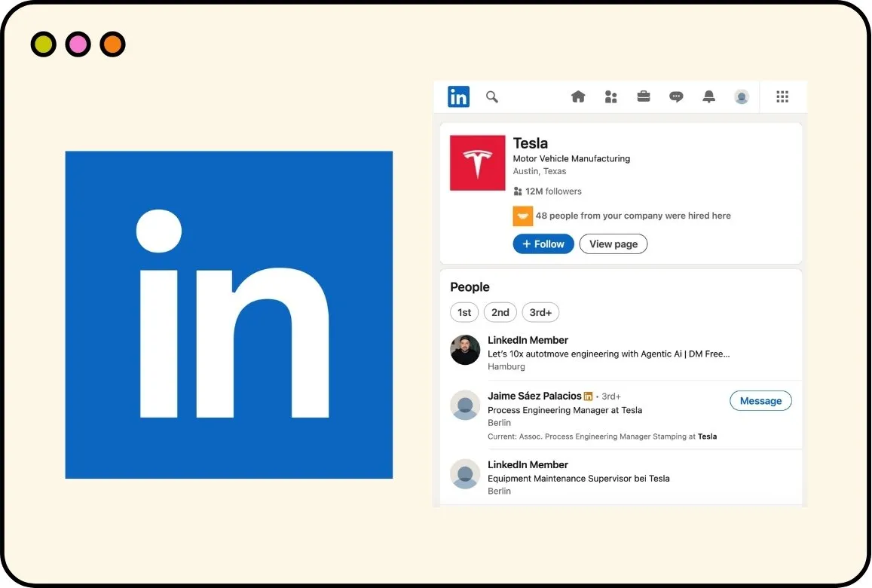Filter people by 3rd+ connections
872x588 pixels.
click(540, 312)
